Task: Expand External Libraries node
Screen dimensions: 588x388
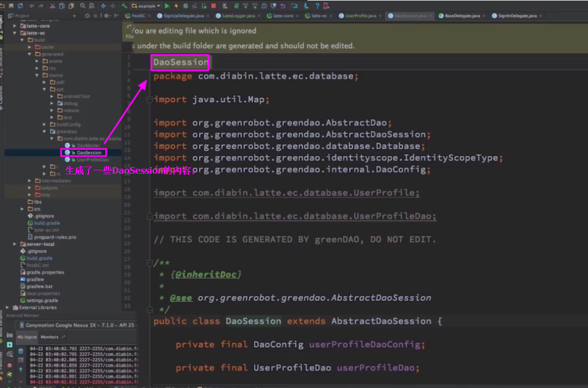Action: [x=8, y=307]
